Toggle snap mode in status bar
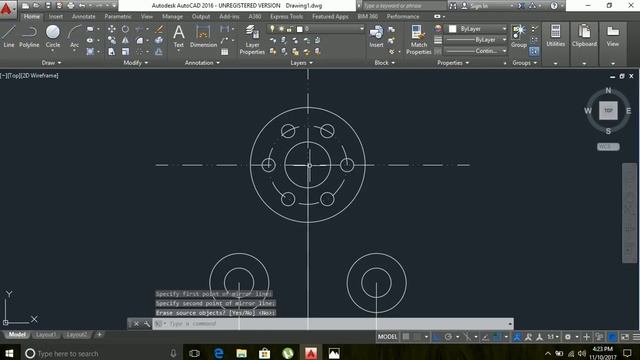This screenshot has height=360, width=640. [x=417, y=337]
